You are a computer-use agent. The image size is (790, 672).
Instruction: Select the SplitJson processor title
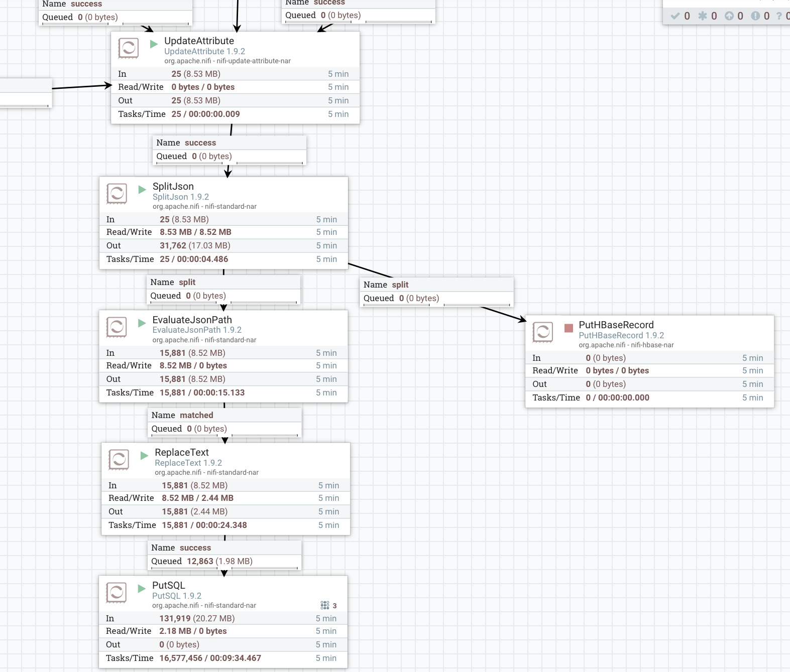(x=173, y=186)
